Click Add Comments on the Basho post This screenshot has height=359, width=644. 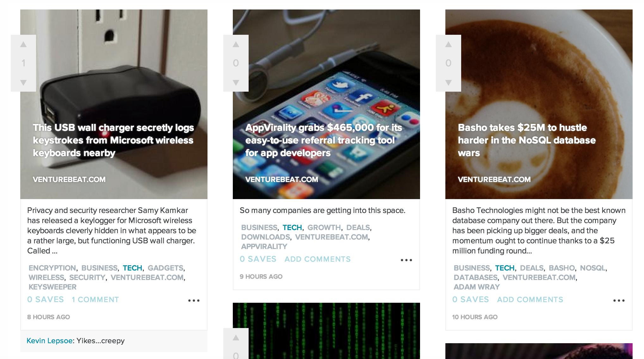[530, 300]
